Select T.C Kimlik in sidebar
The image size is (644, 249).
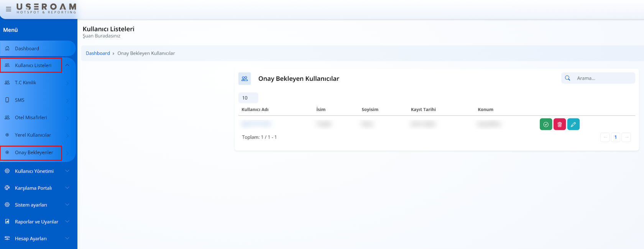coord(26,83)
